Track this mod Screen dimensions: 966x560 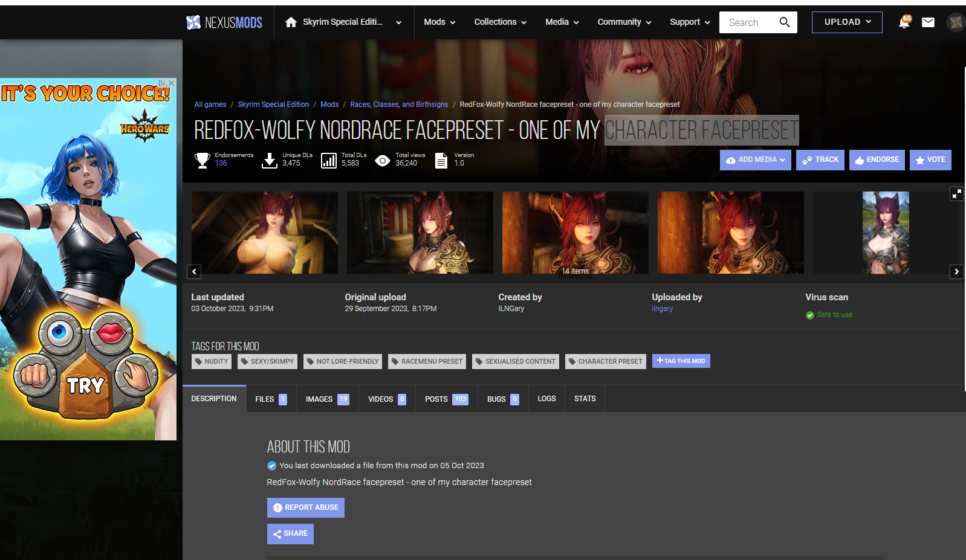click(x=820, y=160)
